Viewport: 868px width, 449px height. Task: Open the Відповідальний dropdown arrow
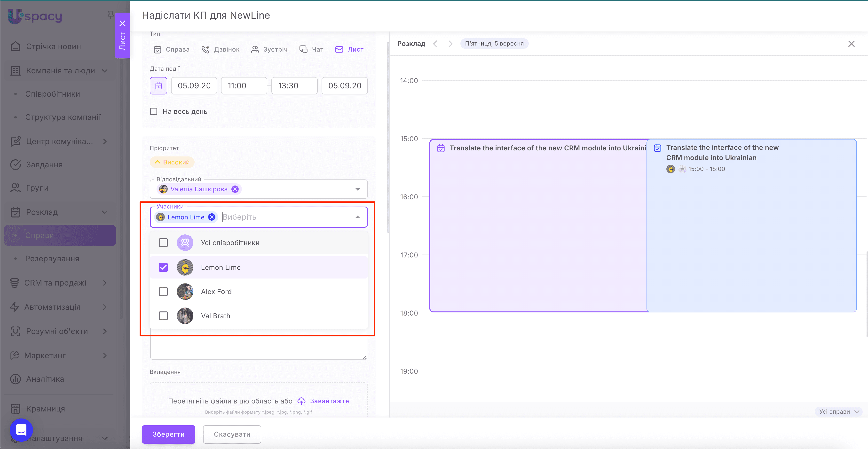[x=357, y=189]
